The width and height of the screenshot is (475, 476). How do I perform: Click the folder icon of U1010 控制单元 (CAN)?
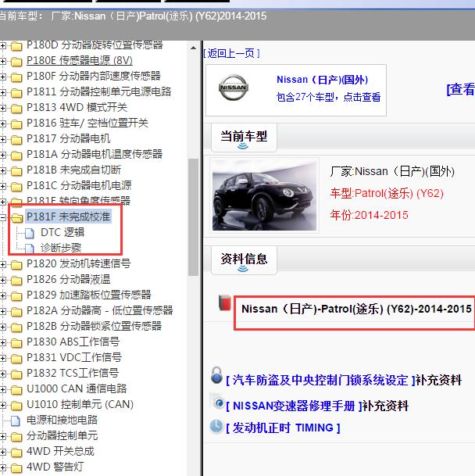coord(16,406)
